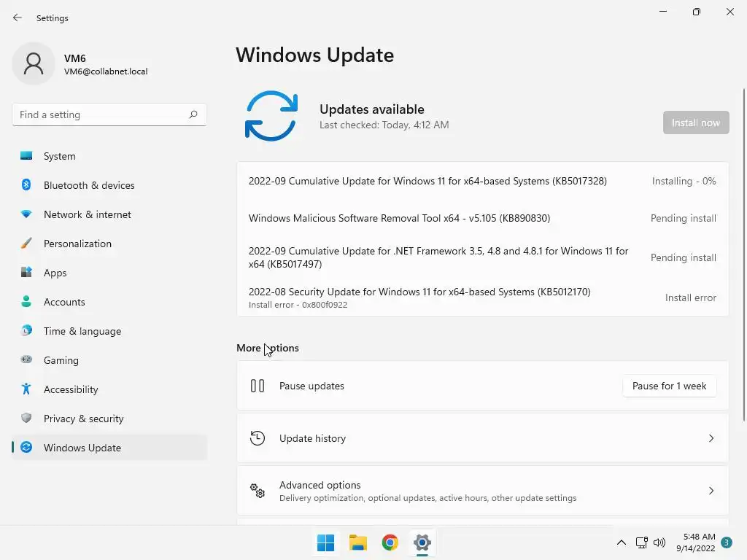Click the back arrow in Settings
The image size is (747, 560).
coord(18,17)
